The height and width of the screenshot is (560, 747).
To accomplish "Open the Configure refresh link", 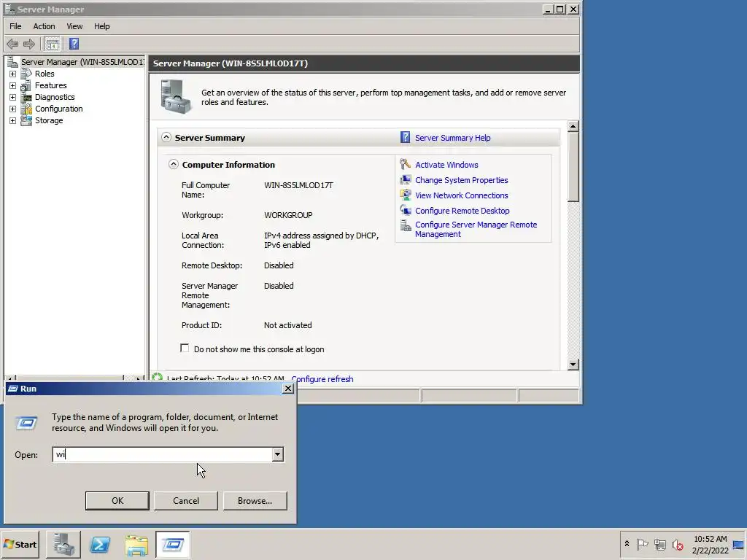I will point(322,379).
